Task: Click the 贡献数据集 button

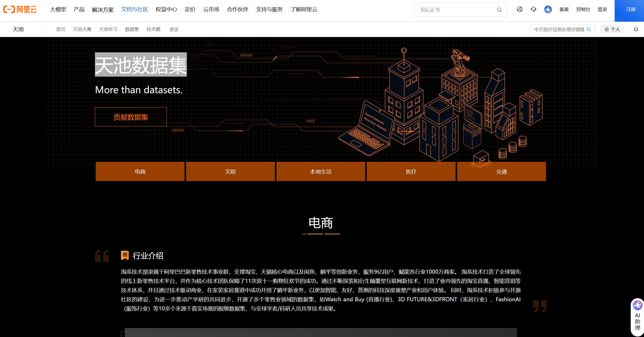Action: point(131,117)
